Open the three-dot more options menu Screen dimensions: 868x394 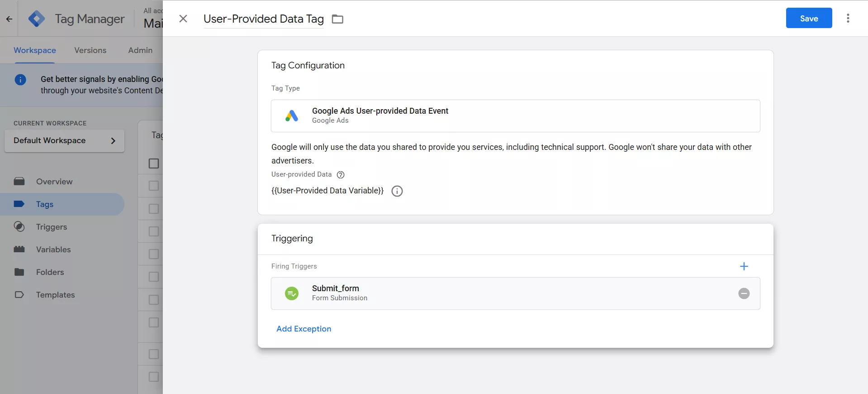pyautogui.click(x=848, y=18)
